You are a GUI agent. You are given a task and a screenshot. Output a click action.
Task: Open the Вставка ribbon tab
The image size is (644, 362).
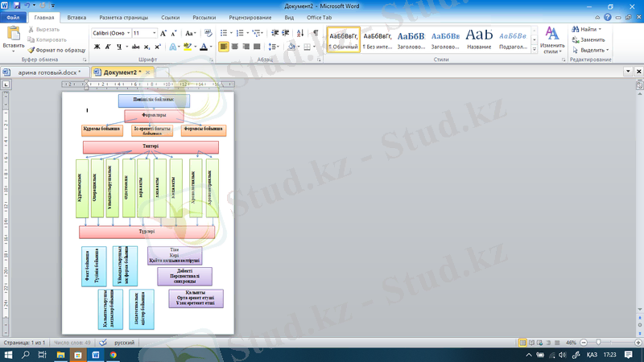pos(77,16)
